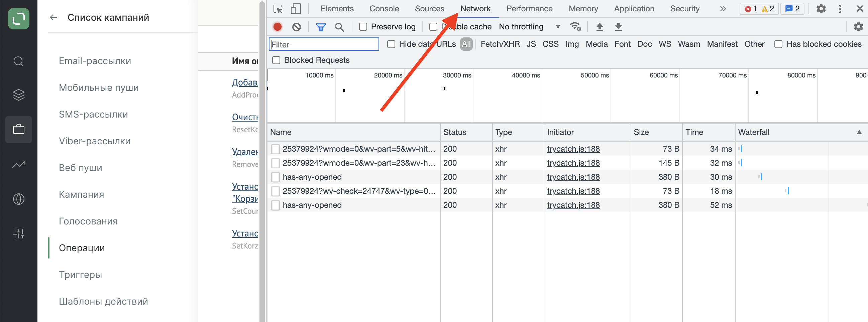Open Шаблоны действий menu item

tap(103, 301)
